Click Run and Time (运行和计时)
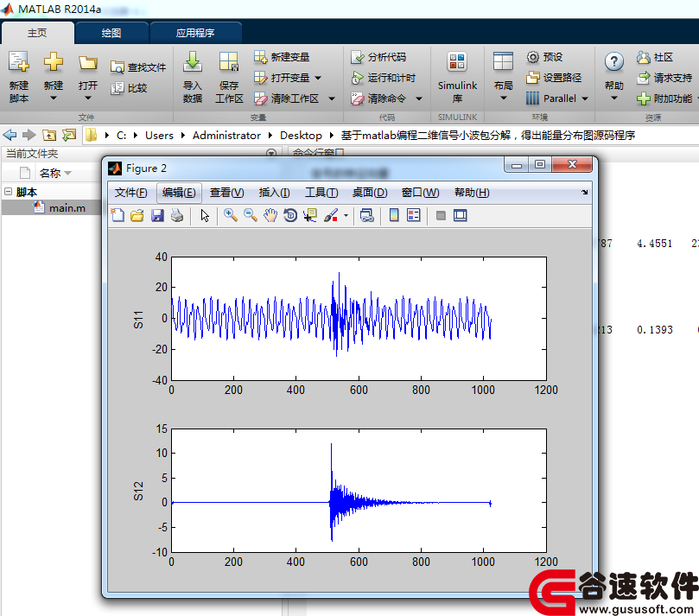This screenshot has height=616, width=699. coord(383,78)
